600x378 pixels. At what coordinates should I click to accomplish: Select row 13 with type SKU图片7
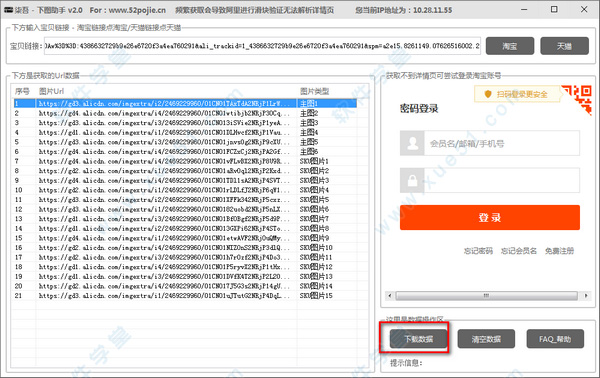(185, 219)
